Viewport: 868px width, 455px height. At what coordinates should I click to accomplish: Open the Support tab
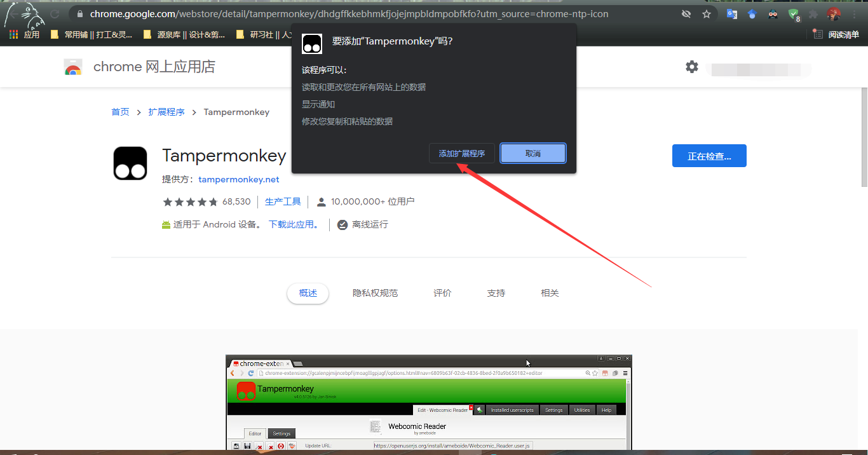pos(496,293)
